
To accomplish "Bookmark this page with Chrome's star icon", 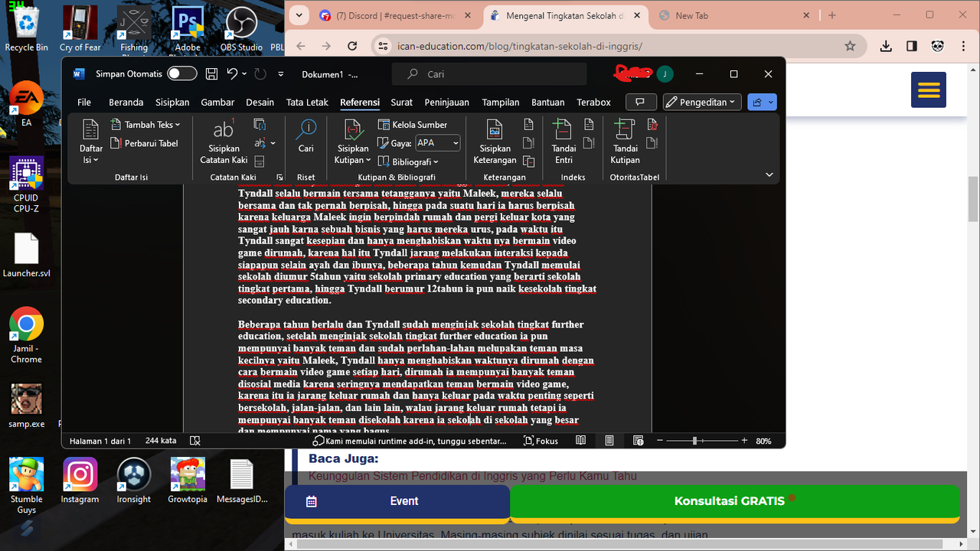I will (850, 46).
